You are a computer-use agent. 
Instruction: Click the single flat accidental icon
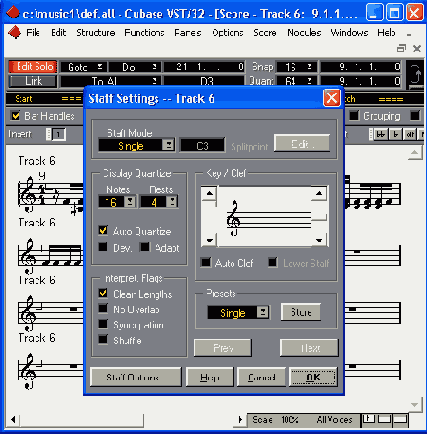coord(396,134)
